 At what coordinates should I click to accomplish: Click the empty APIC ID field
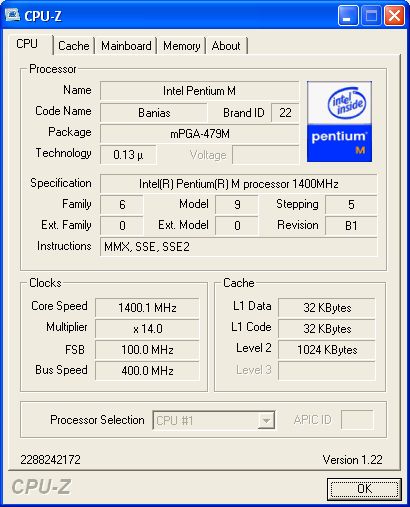pos(357,420)
